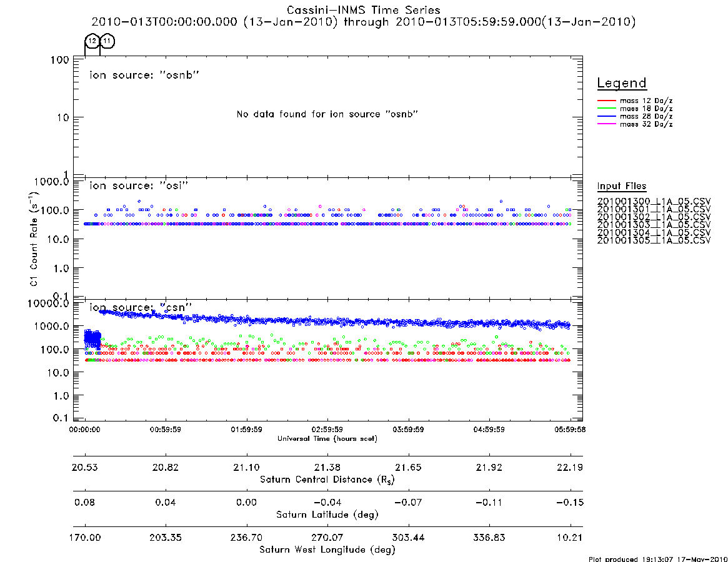Click distance value 21.10
This screenshot has width=728, height=562.
coord(246,467)
